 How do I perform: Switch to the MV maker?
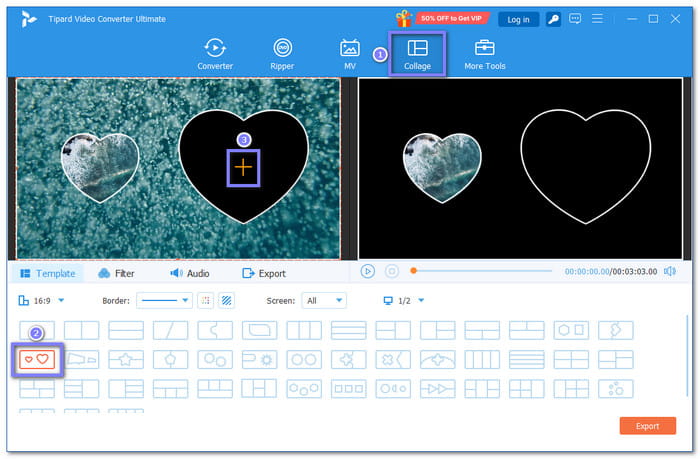(349, 54)
